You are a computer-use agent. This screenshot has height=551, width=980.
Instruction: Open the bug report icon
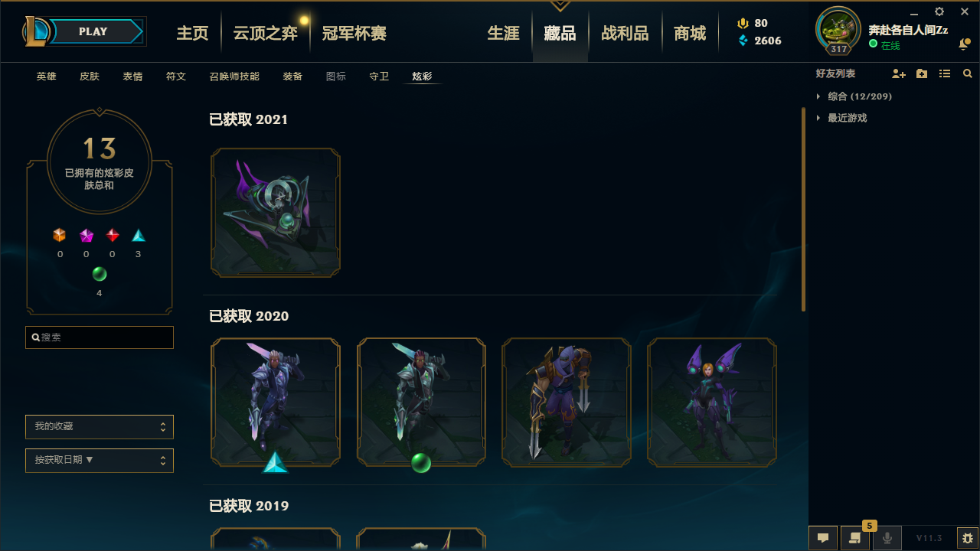tap(968, 538)
